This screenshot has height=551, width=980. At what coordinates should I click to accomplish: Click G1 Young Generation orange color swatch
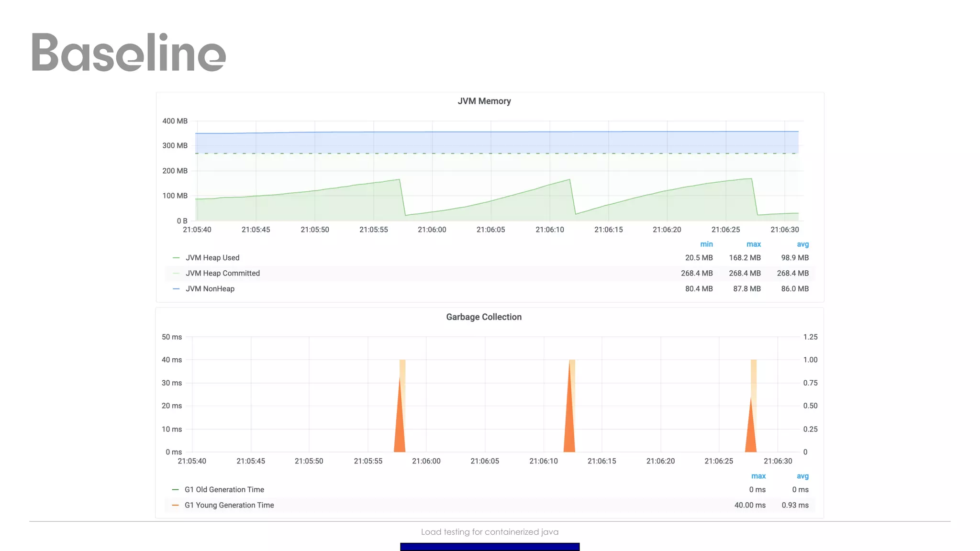coord(175,505)
